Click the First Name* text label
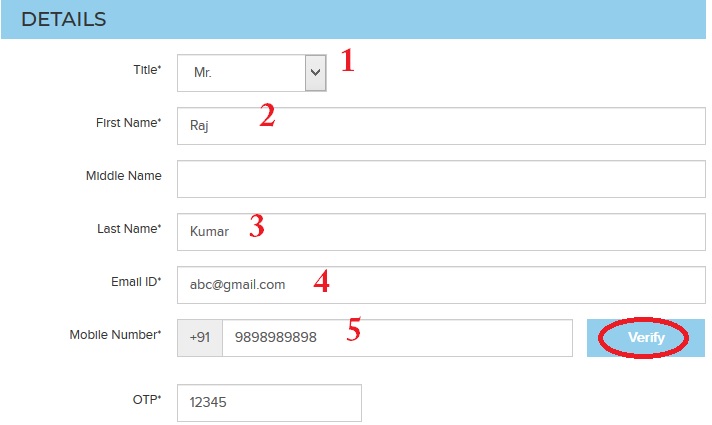 click(x=126, y=123)
